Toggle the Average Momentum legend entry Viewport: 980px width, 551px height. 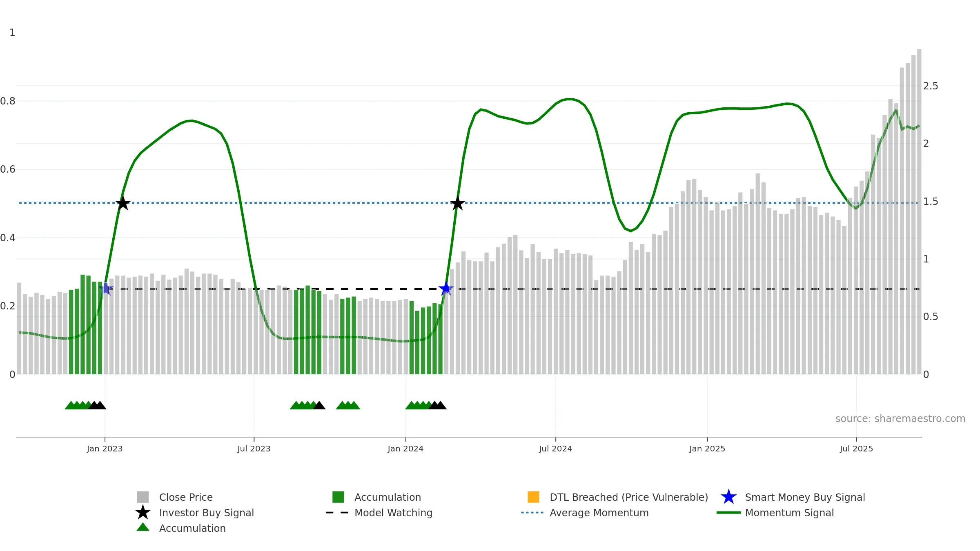pyautogui.click(x=599, y=513)
